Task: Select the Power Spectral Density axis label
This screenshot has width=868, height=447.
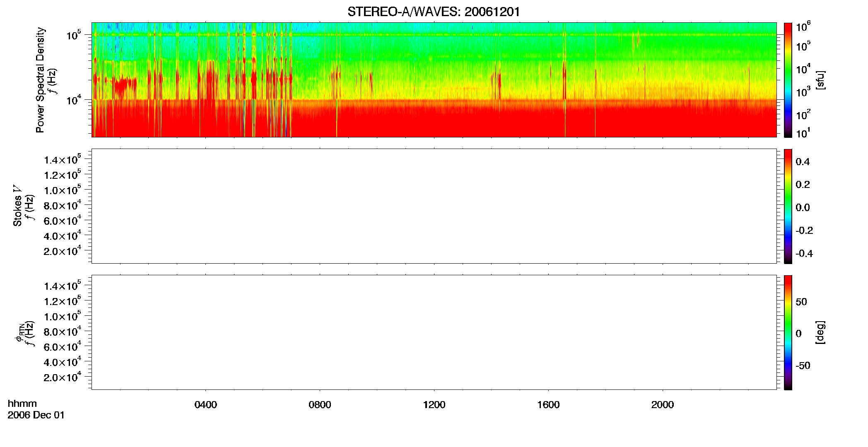Action: tap(40, 80)
